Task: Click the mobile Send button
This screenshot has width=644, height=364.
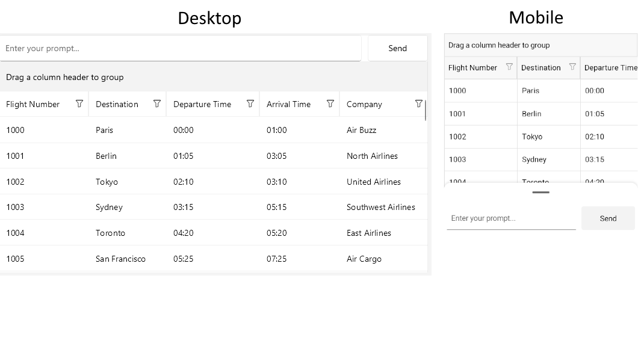Action: point(608,218)
